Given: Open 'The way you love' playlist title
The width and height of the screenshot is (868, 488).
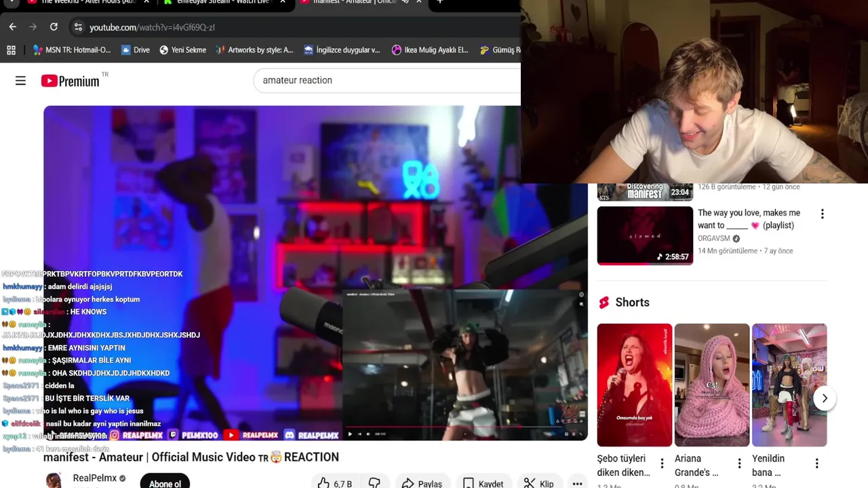Looking at the screenshot, I should (749, 219).
